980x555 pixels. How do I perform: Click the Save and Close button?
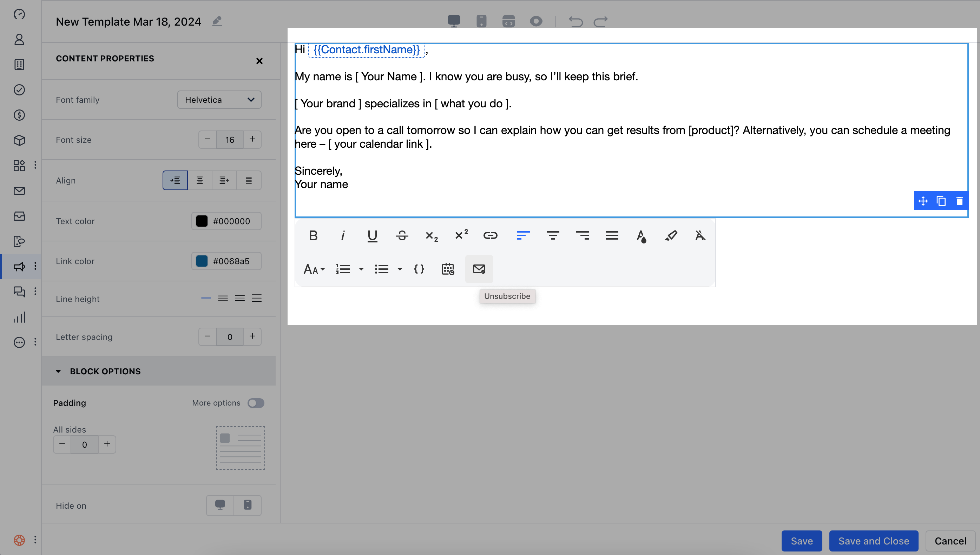874,541
